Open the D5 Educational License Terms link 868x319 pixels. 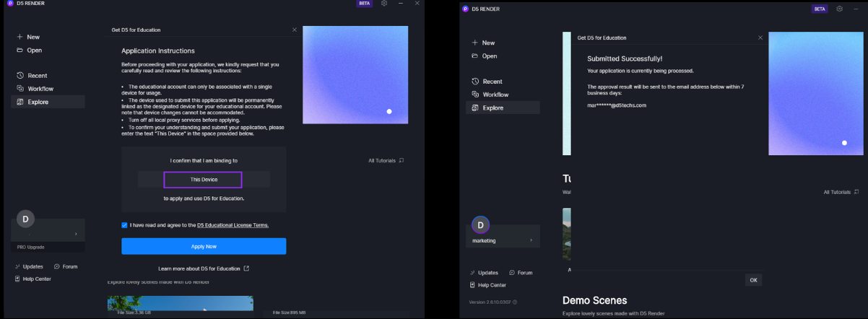[233, 225]
